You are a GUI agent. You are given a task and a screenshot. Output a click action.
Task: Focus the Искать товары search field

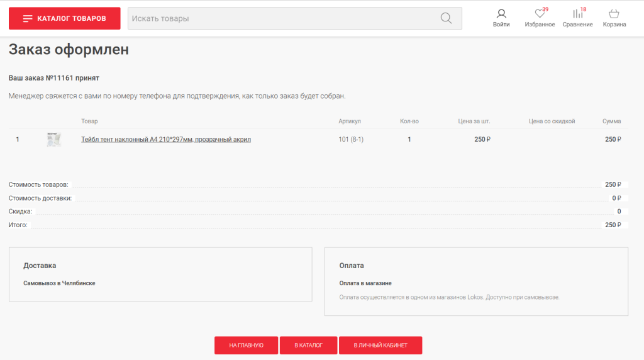tap(283, 18)
